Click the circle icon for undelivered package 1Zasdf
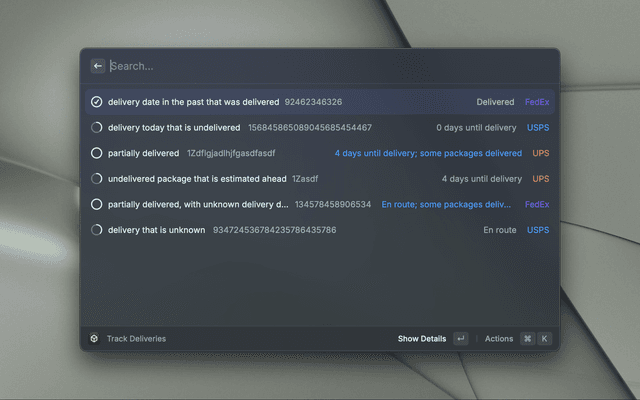Viewport: 640px width, 400px height. pos(97,179)
